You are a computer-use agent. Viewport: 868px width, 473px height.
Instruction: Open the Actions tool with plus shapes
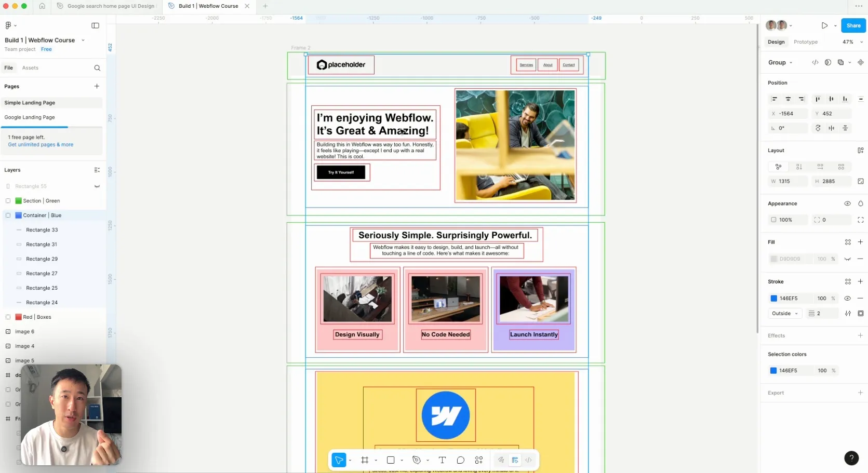click(x=479, y=460)
